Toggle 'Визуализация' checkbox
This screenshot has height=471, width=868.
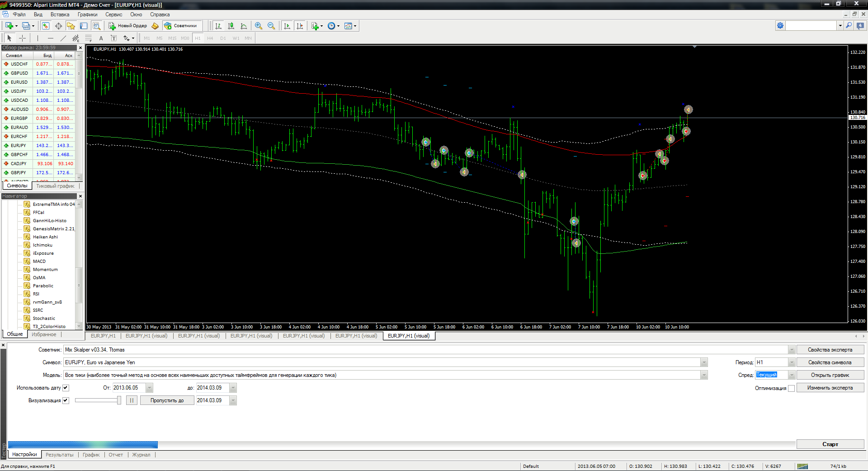[x=66, y=400]
